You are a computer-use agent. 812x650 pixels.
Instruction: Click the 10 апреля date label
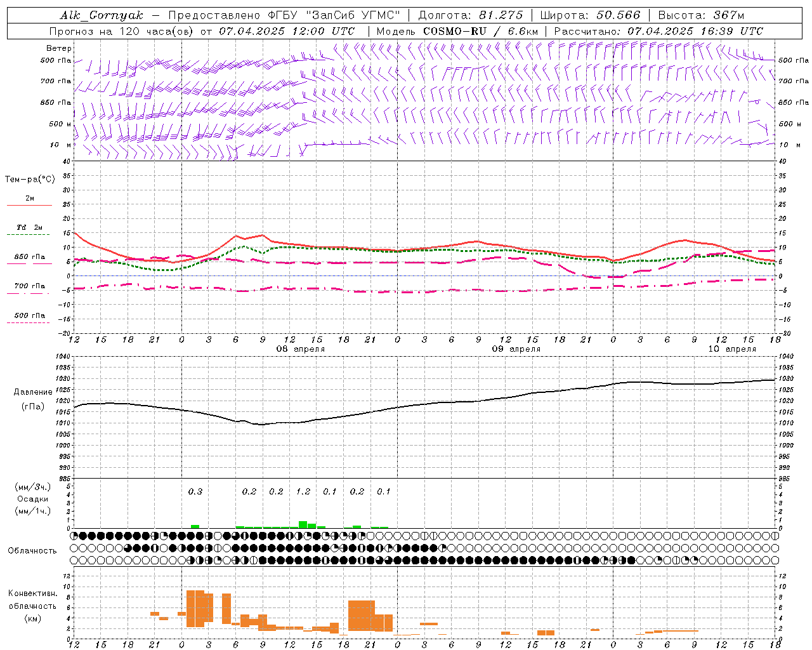[732, 349]
